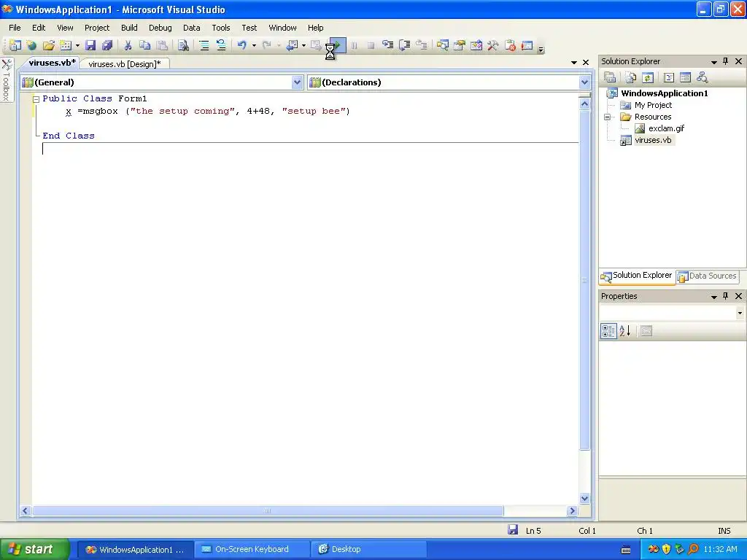Click the Undo arrow icon
The width and height of the screenshot is (747, 560).
pyautogui.click(x=242, y=45)
